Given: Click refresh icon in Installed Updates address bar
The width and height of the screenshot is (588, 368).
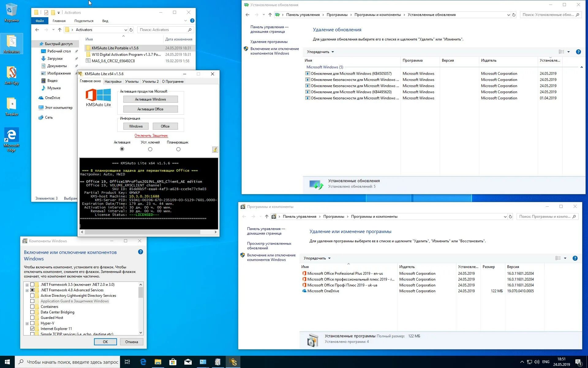Looking at the screenshot, I should point(514,15).
